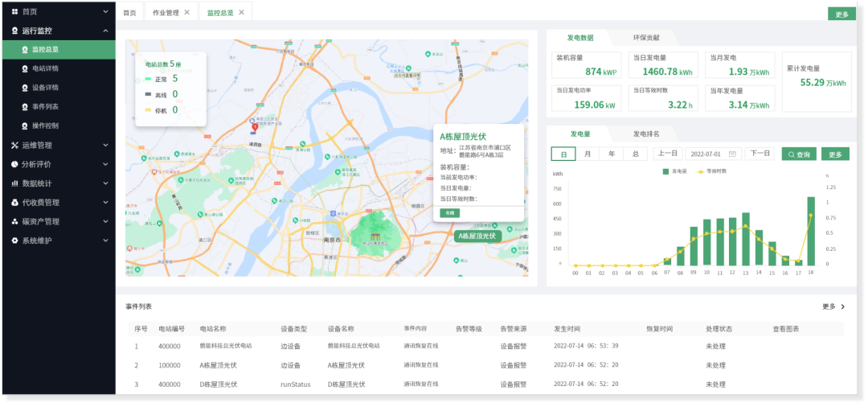The image size is (868, 407).
Task: Click the green 正常 legend swatch
Action: pyautogui.click(x=148, y=80)
